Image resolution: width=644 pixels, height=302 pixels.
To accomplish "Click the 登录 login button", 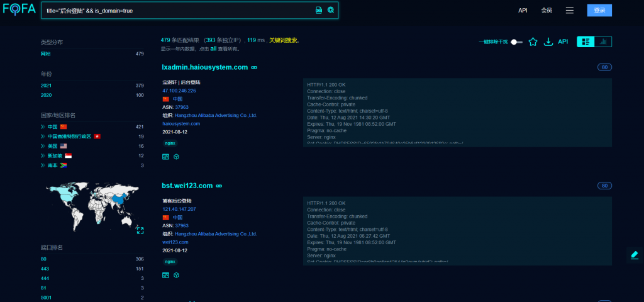I will pos(599,10).
